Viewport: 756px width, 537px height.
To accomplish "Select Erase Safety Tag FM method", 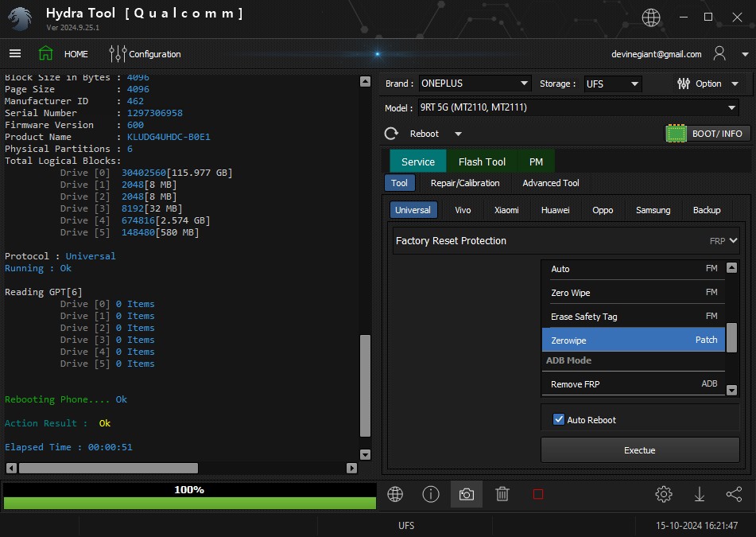I will [x=633, y=316].
